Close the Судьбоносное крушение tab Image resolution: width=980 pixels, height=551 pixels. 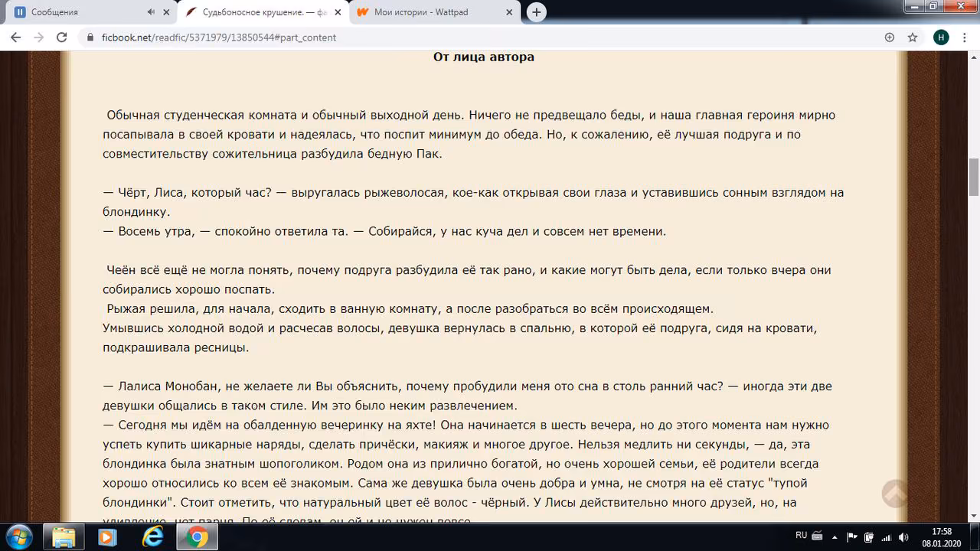pyautogui.click(x=338, y=12)
